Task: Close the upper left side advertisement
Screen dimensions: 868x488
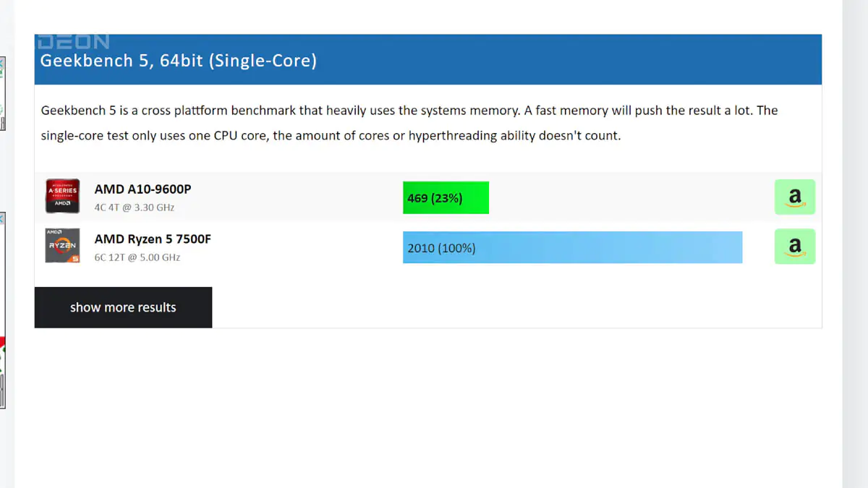Action: click(1, 63)
